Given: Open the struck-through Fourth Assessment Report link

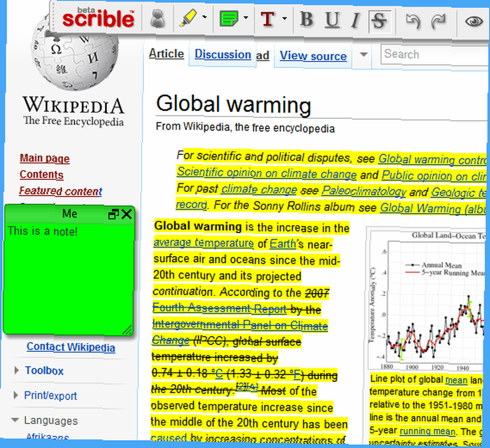Looking at the screenshot, I should click(220, 308).
